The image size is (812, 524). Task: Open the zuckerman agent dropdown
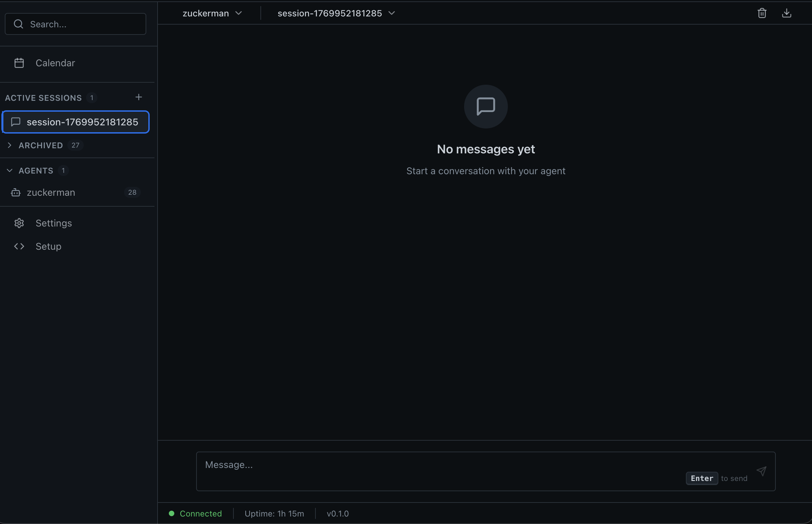coord(239,13)
